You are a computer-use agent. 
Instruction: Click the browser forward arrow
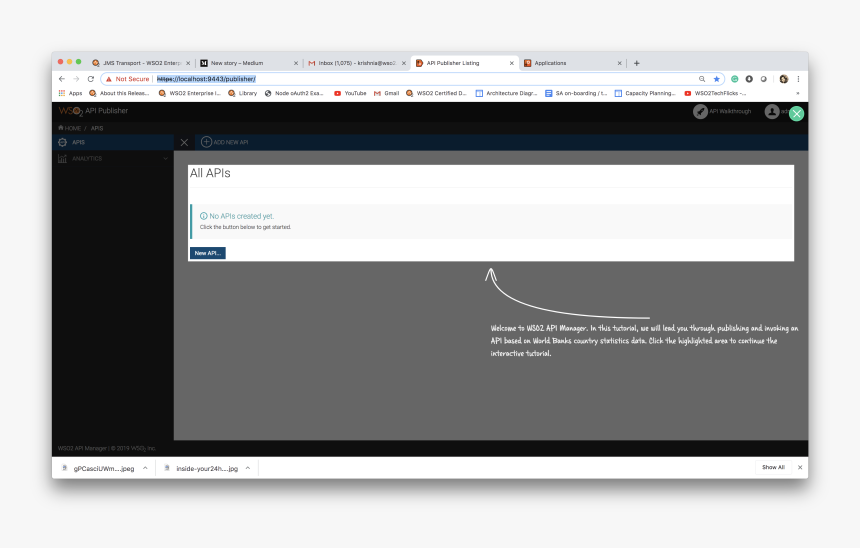pos(76,79)
